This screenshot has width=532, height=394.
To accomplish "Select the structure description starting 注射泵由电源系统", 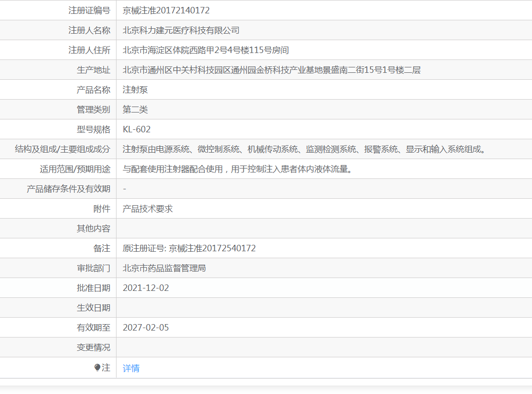I will coord(304,149).
